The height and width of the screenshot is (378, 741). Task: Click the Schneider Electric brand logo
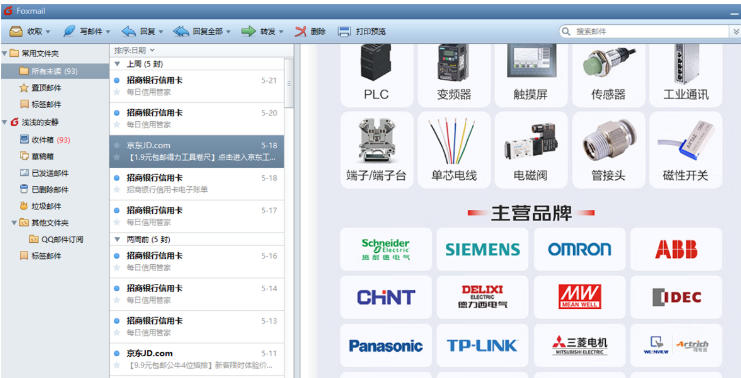386,249
